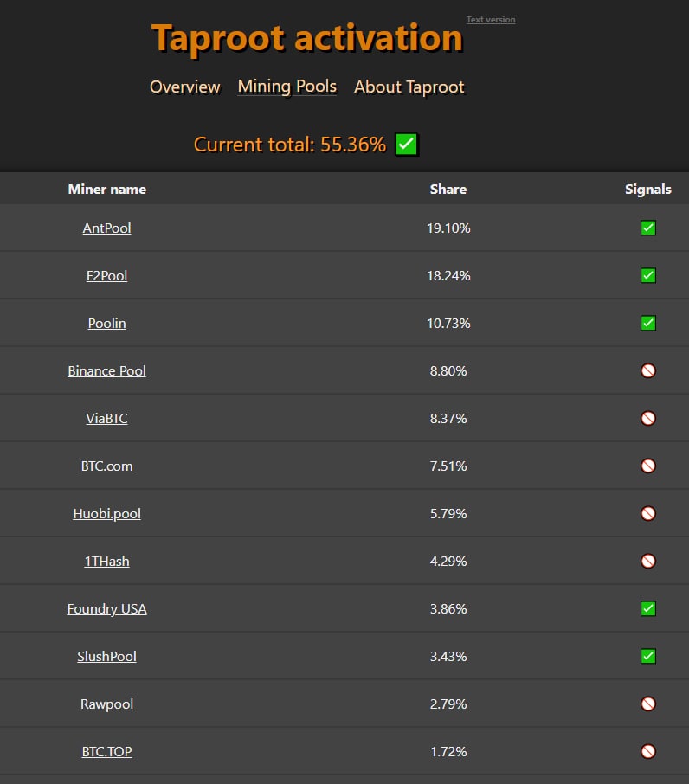Click Rawpool's red not-signaling icon

click(647, 704)
